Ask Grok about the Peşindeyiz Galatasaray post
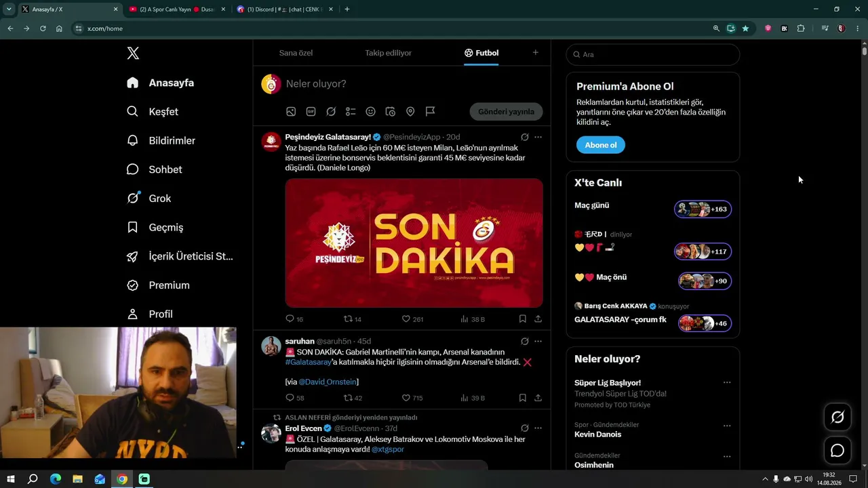The image size is (868, 488). (x=525, y=137)
